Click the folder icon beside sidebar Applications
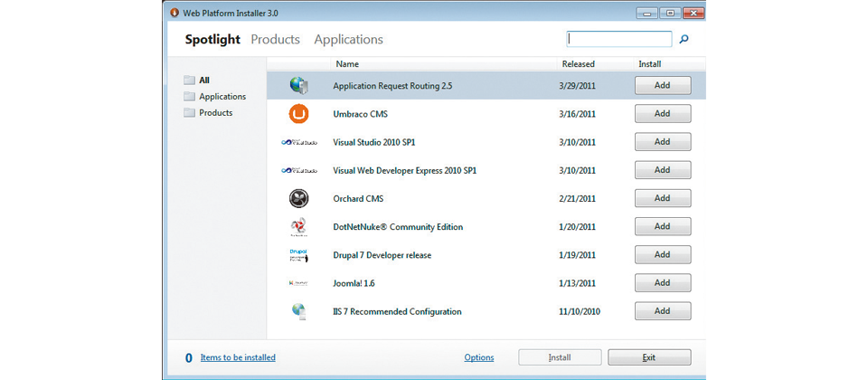Screen dimensions: 868x380 (x=190, y=97)
